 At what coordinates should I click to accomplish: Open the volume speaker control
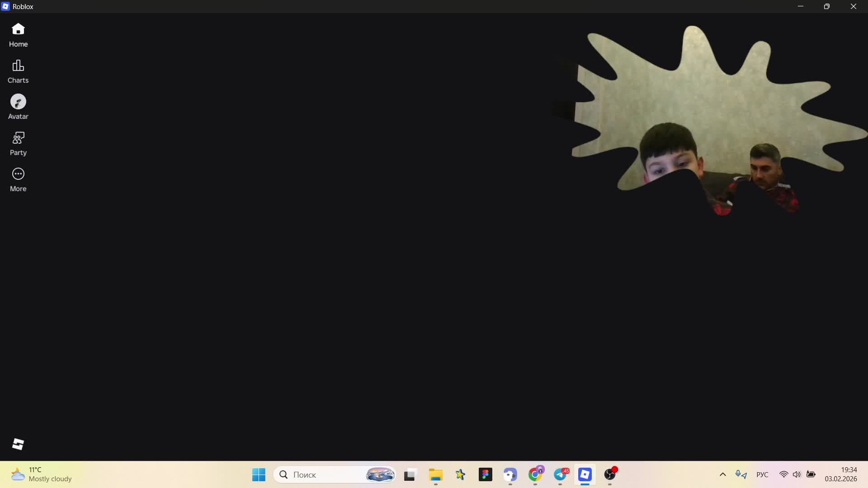tap(797, 474)
